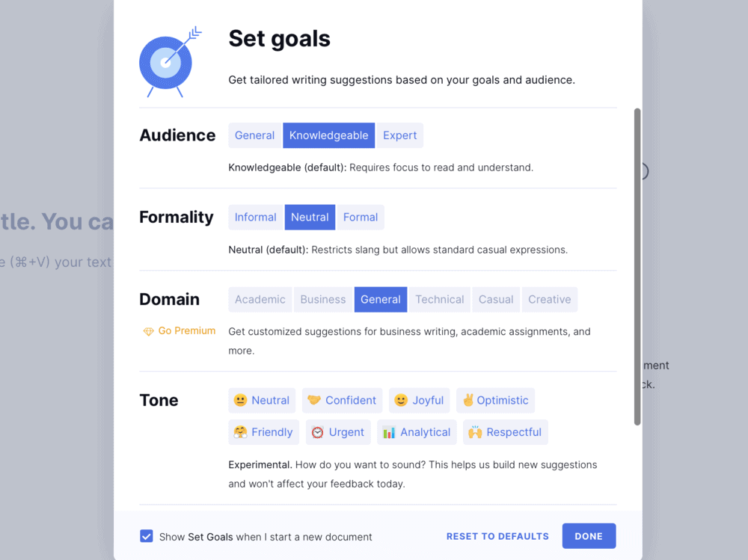Select the Creative domain
This screenshot has width=748, height=560.
pyautogui.click(x=550, y=300)
